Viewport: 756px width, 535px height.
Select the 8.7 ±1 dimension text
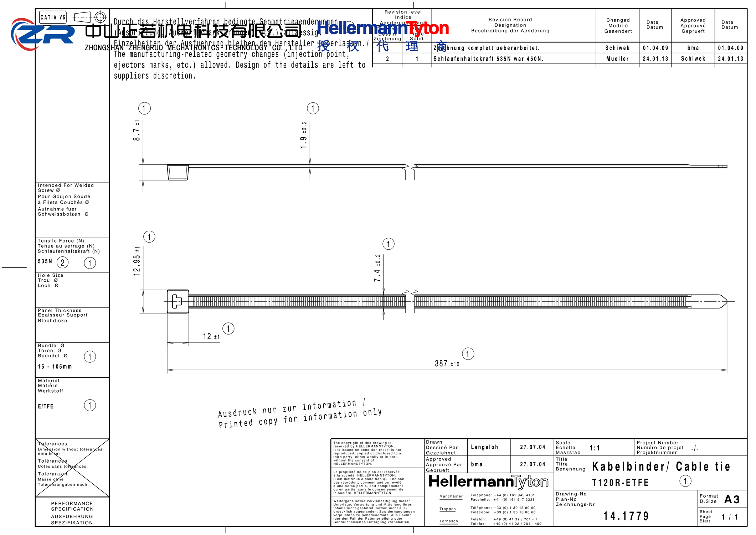[x=137, y=131]
